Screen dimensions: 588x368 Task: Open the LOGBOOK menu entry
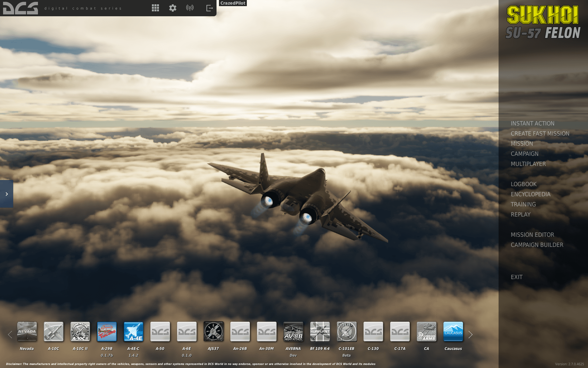[523, 184]
